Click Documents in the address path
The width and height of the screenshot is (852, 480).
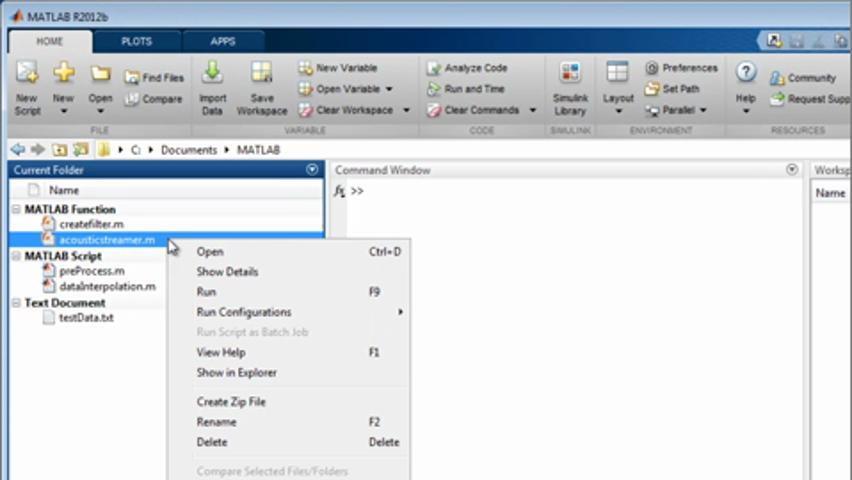click(x=189, y=149)
